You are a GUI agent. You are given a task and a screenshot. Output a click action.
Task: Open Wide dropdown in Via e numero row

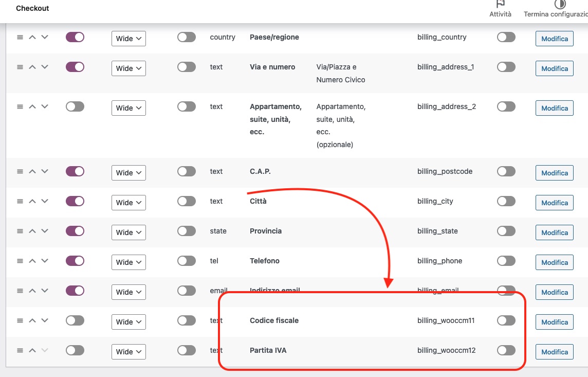pos(128,68)
